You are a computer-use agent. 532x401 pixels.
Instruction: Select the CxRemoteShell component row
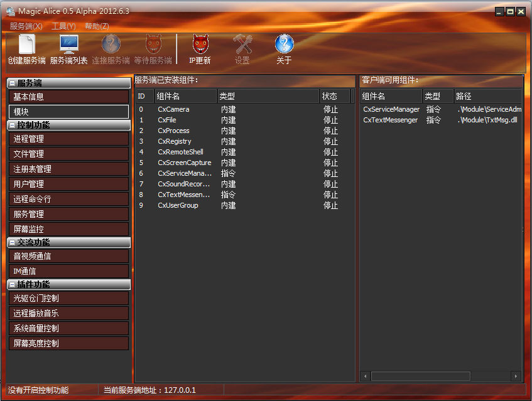[x=244, y=152]
